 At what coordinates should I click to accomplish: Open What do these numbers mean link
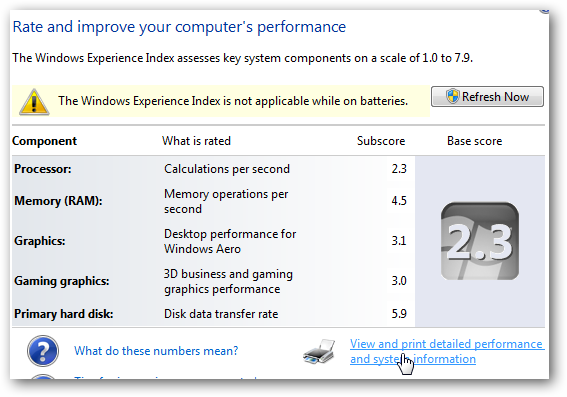pos(156,351)
